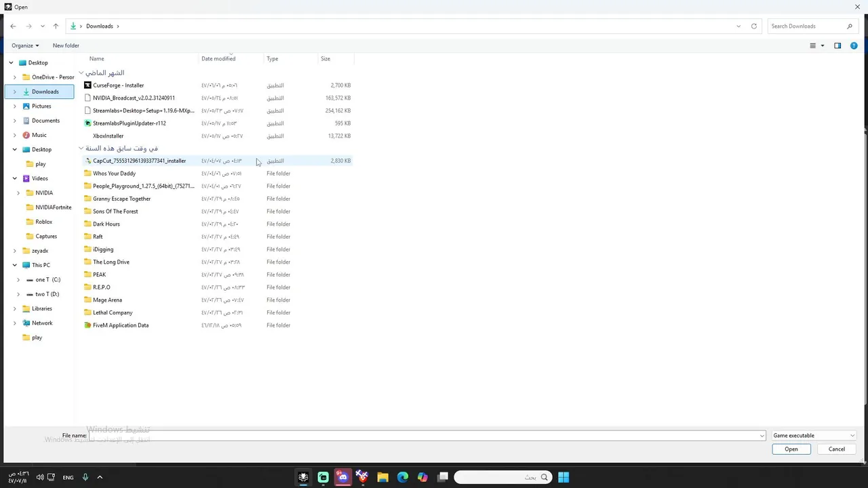Click the Whos Your Daddy folder icon
The width and height of the screenshot is (868, 488).
tap(87, 174)
